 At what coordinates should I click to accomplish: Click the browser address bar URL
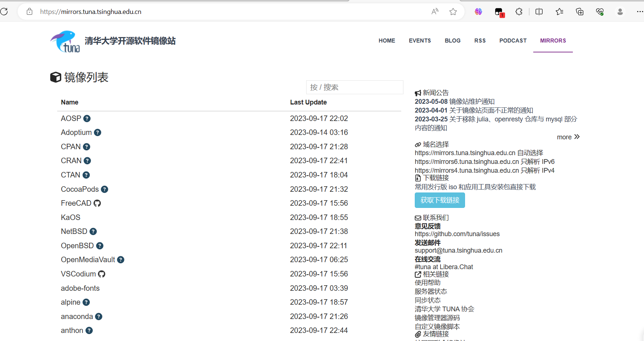(91, 12)
